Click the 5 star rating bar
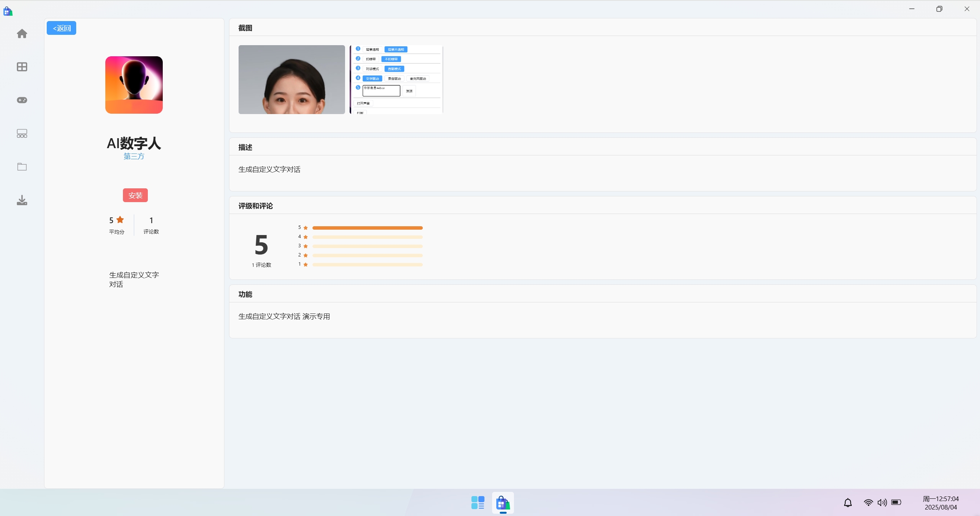 pos(367,228)
